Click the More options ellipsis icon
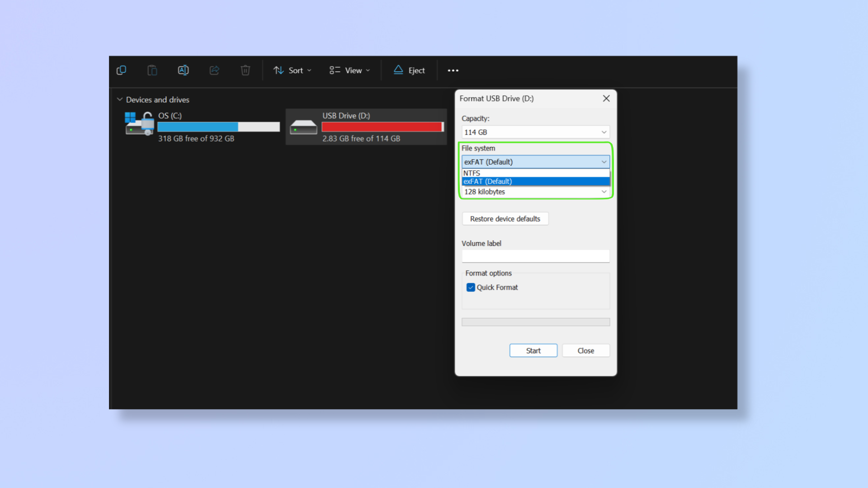This screenshot has height=488, width=868. point(453,70)
